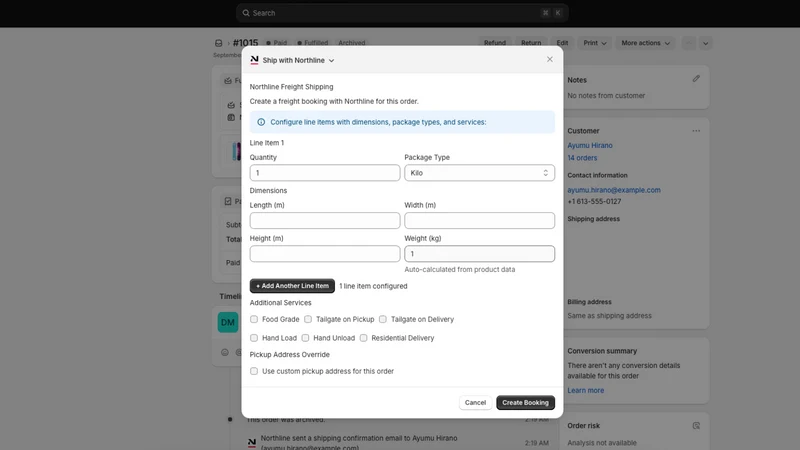The image size is (800, 450).
Task: Open the Customer card three-dot menu
Action: click(696, 131)
